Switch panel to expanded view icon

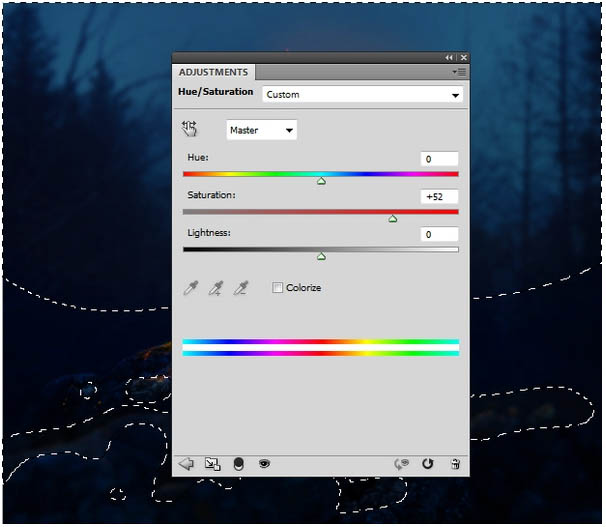tap(212, 464)
